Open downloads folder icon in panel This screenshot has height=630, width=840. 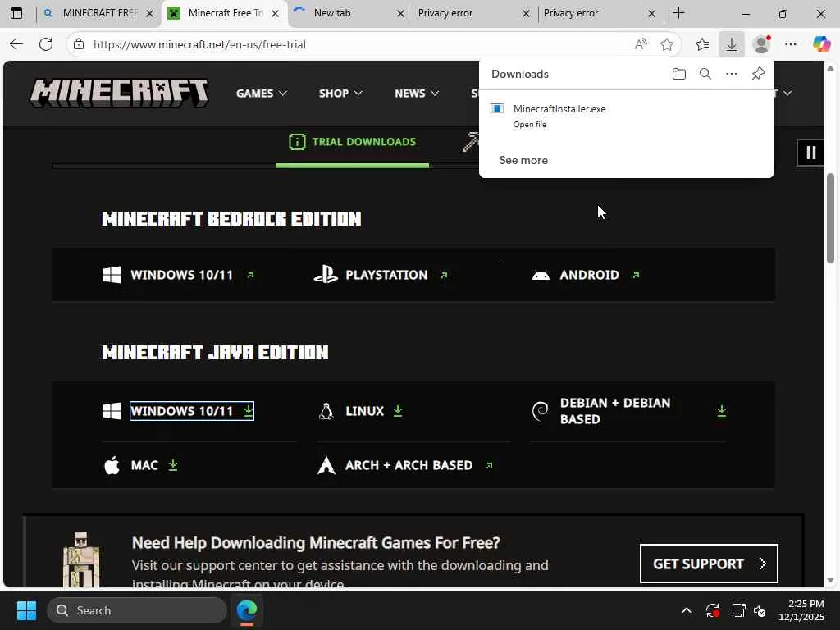tap(678, 74)
